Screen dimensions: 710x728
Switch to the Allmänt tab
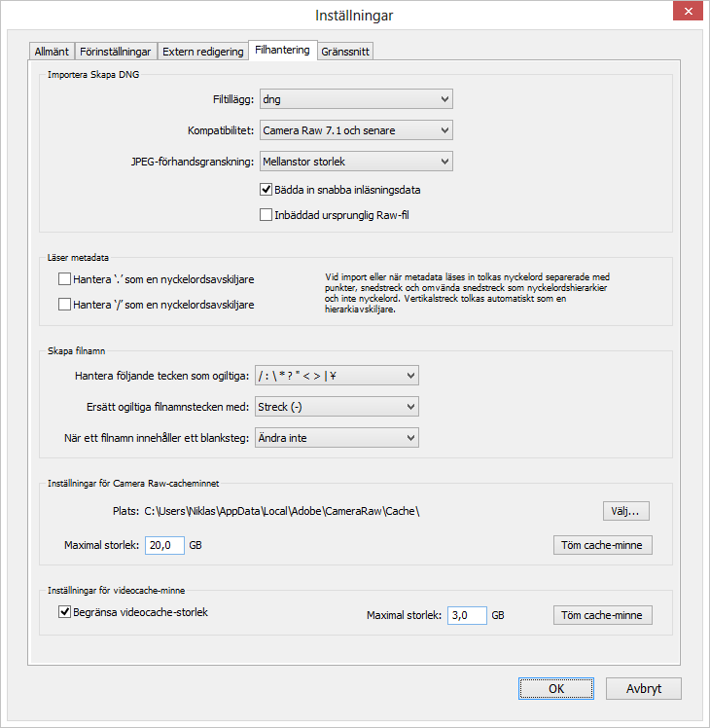52,51
